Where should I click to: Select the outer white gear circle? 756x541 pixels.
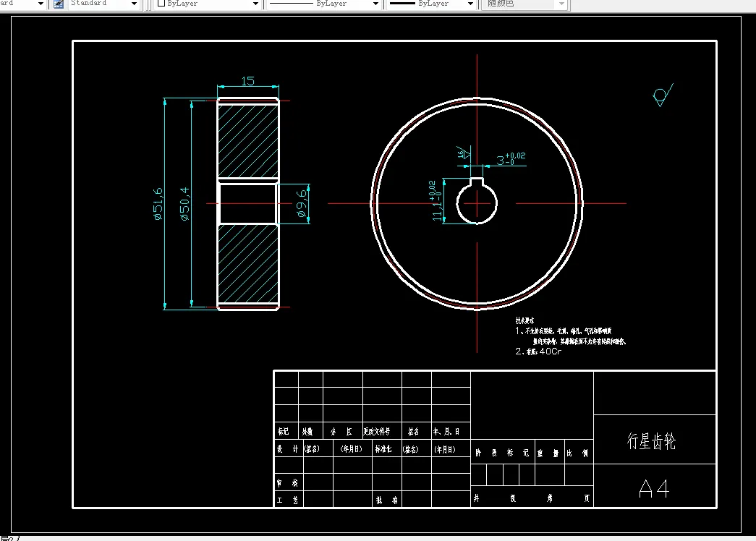pyautogui.click(x=477, y=203)
